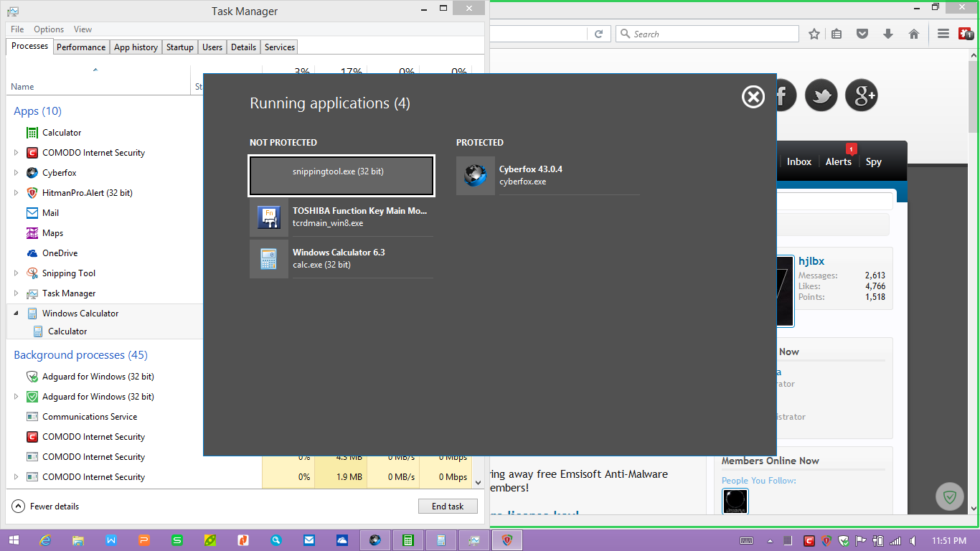980x551 pixels.
Task: Click the Snipping Tool scissors icon
Action: pos(32,273)
